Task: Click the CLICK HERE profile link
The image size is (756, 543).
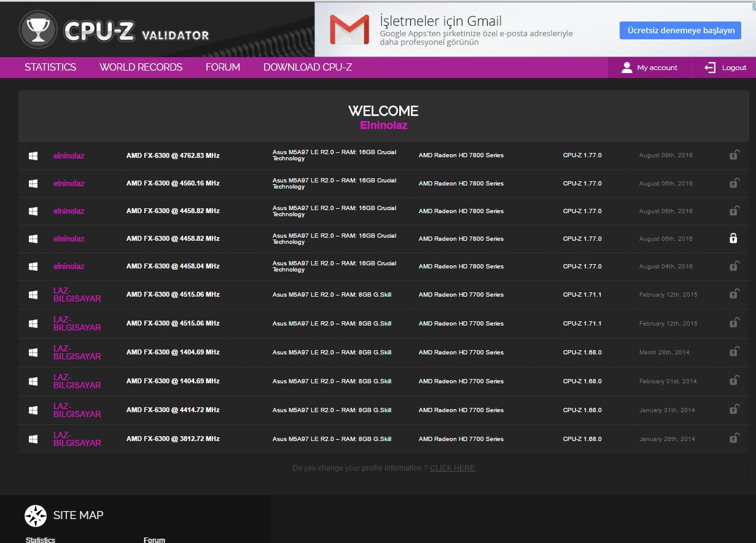Action: click(x=452, y=468)
